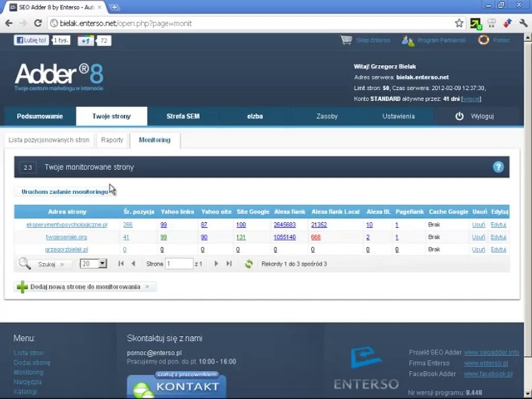The image size is (532, 399).
Task: Open Strefa SEM menu tab
Action: click(x=183, y=116)
